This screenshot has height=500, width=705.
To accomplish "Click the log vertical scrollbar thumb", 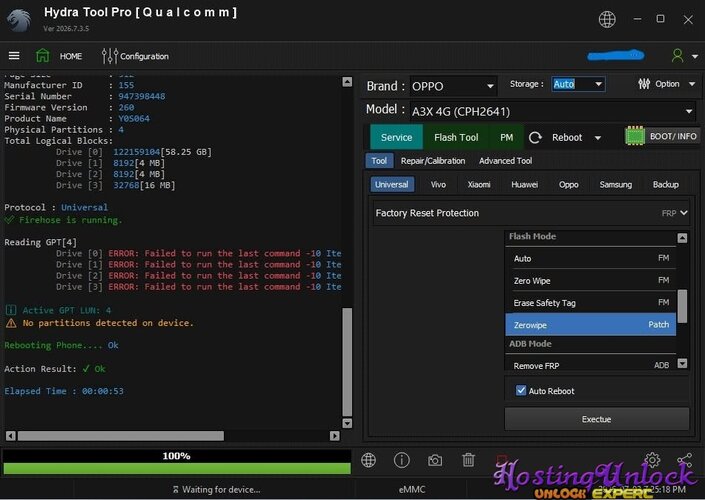I will point(347,362).
